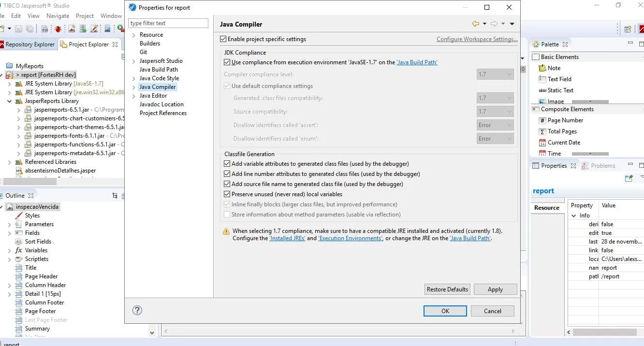Click the binary 010 toolbar icon

pos(44,29)
